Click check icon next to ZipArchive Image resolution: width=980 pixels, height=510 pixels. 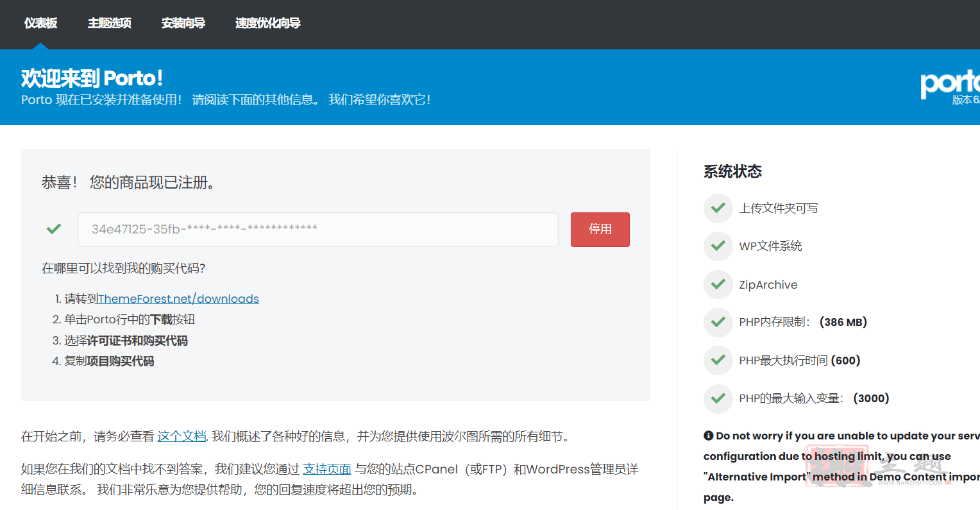point(718,284)
